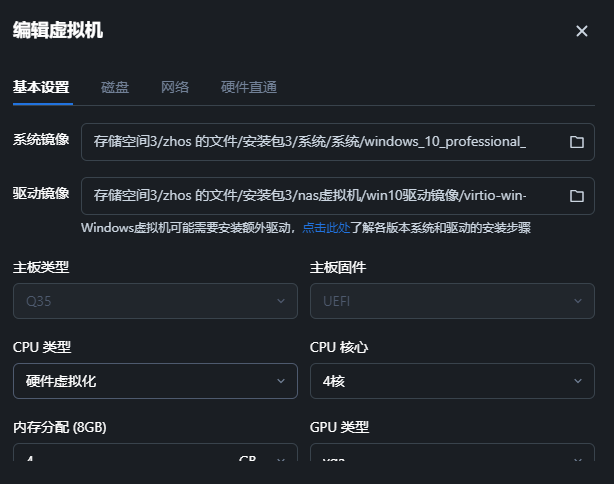Open the 磁盘 tab
This screenshot has width=614, height=484.
[x=115, y=87]
